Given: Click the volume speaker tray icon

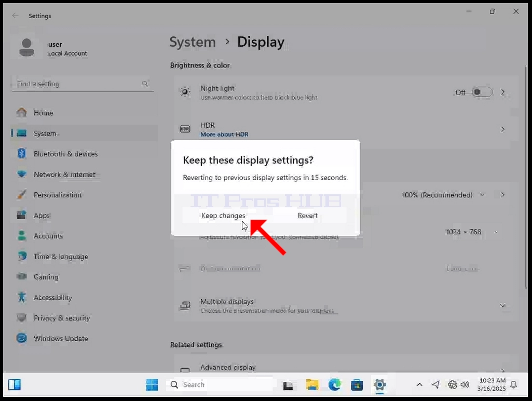Looking at the screenshot, I should (465, 384).
